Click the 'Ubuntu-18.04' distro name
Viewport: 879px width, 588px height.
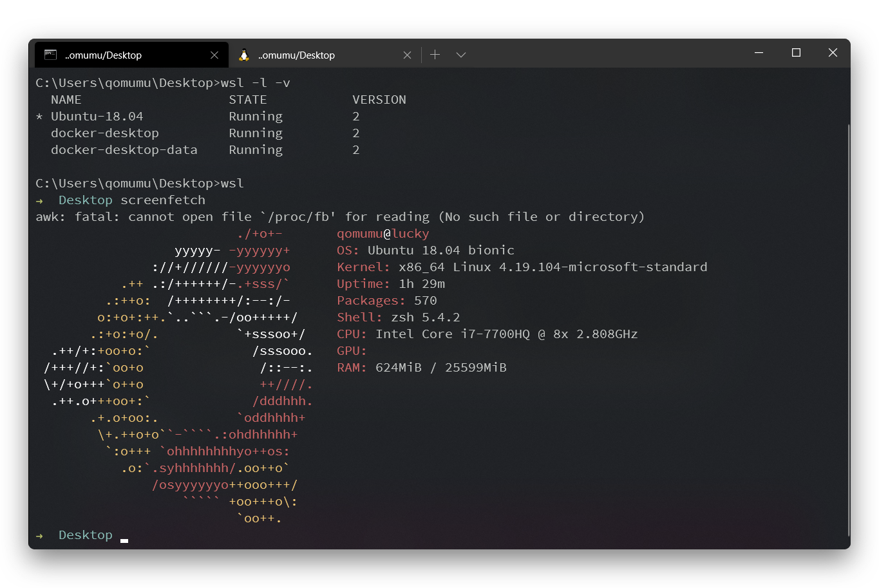[97, 117]
